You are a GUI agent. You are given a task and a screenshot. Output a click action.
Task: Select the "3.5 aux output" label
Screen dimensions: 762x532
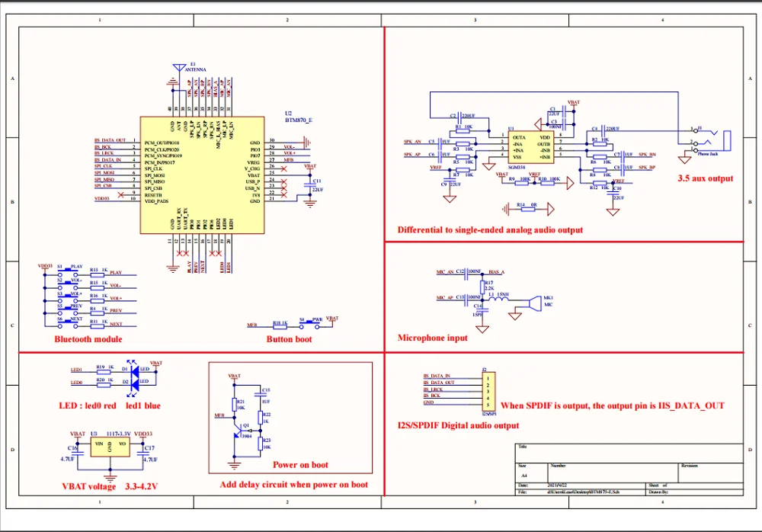[705, 178]
